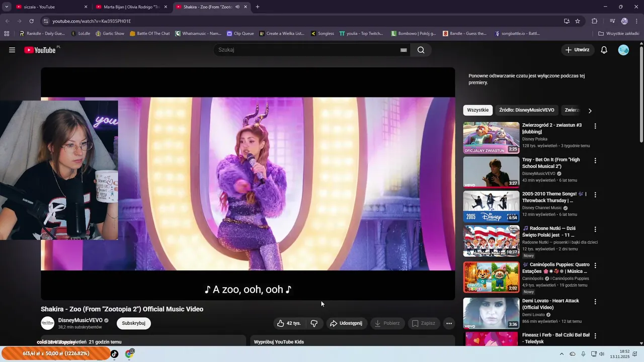Open the YouTube account avatar menu
Image resolution: width=644 pixels, height=362 pixels.
(x=623, y=50)
